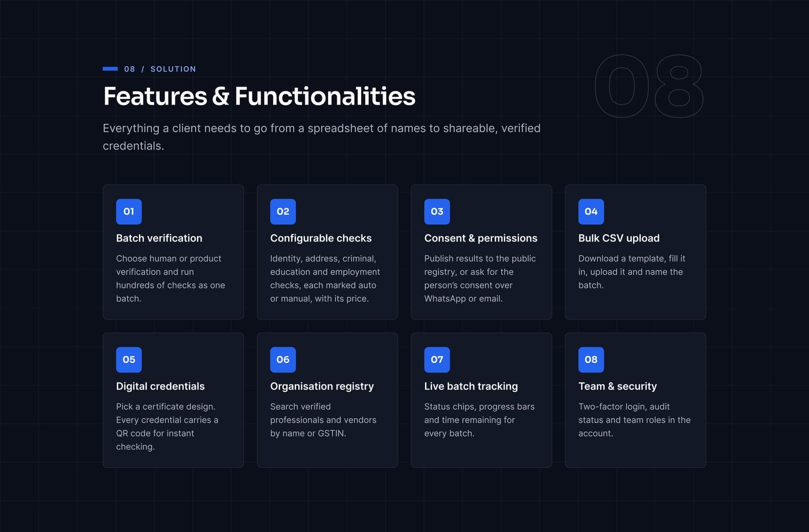Click the 04 number badge
This screenshot has width=809, height=532.
click(591, 212)
